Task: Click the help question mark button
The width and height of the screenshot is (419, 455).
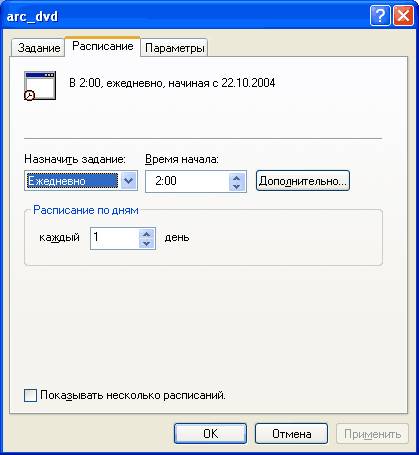Action: [380, 16]
